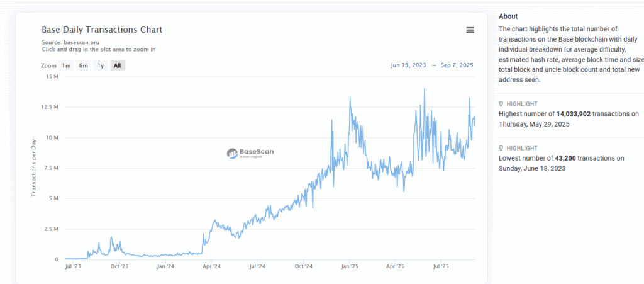Click the Jul '23 x-axis label
The width and height of the screenshot is (644, 284).
point(74,267)
